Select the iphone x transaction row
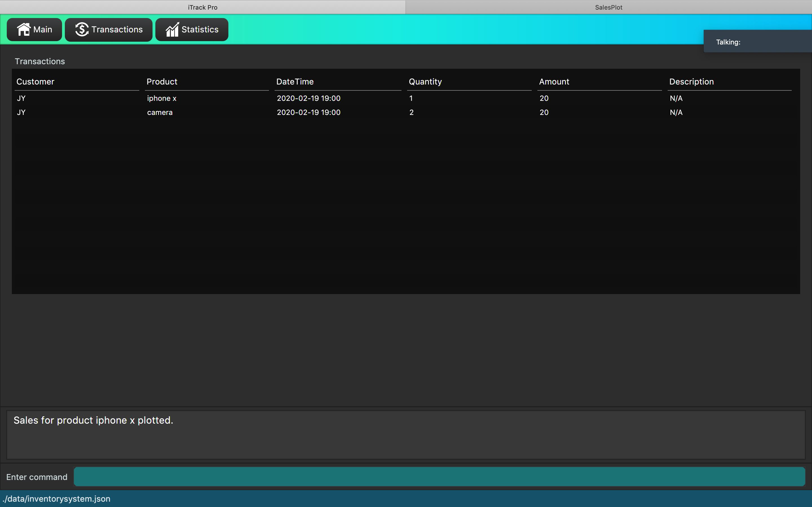Viewport: 812px width, 507px height. pyautogui.click(x=161, y=98)
